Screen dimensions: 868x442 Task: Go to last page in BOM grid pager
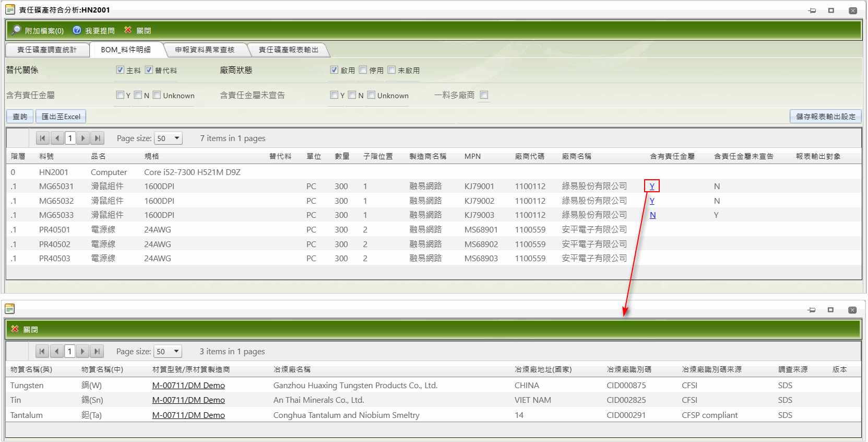tap(97, 138)
